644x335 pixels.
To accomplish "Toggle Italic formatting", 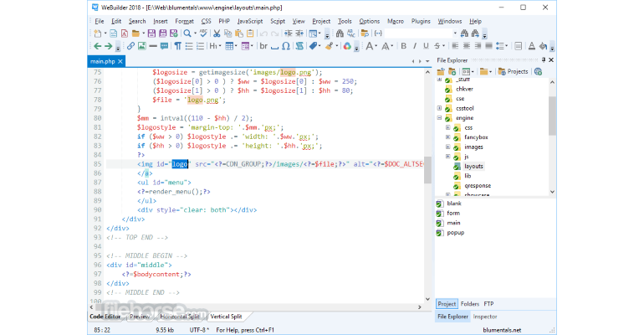I will pos(414,46).
